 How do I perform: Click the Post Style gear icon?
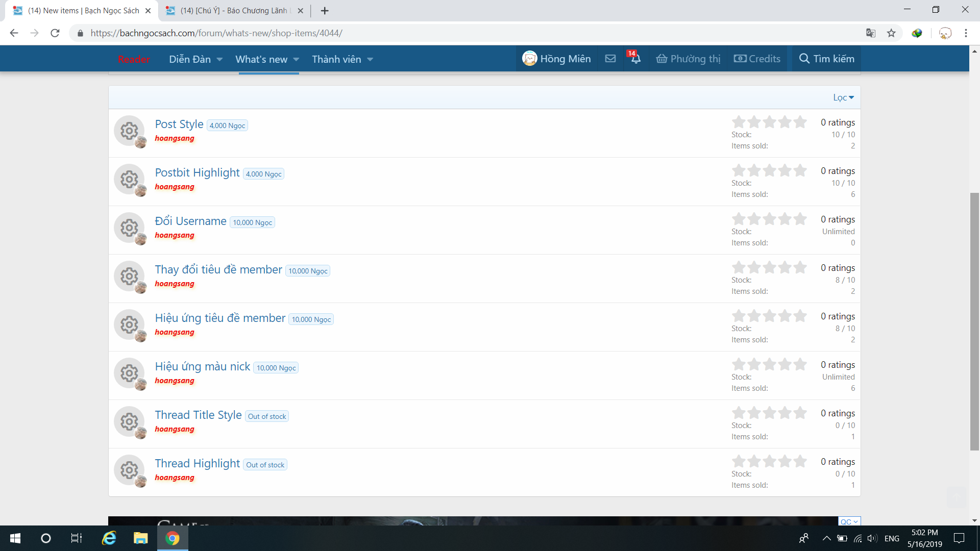point(129,131)
